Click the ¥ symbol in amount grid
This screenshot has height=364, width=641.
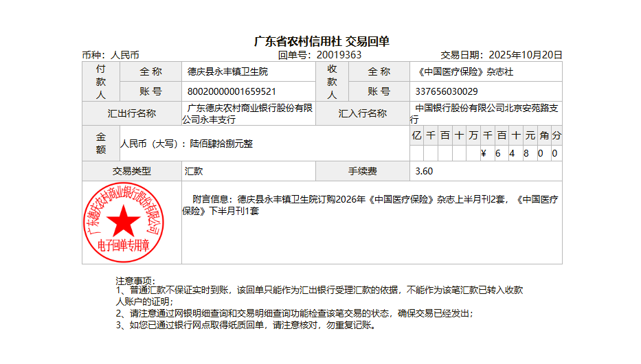[484, 154]
